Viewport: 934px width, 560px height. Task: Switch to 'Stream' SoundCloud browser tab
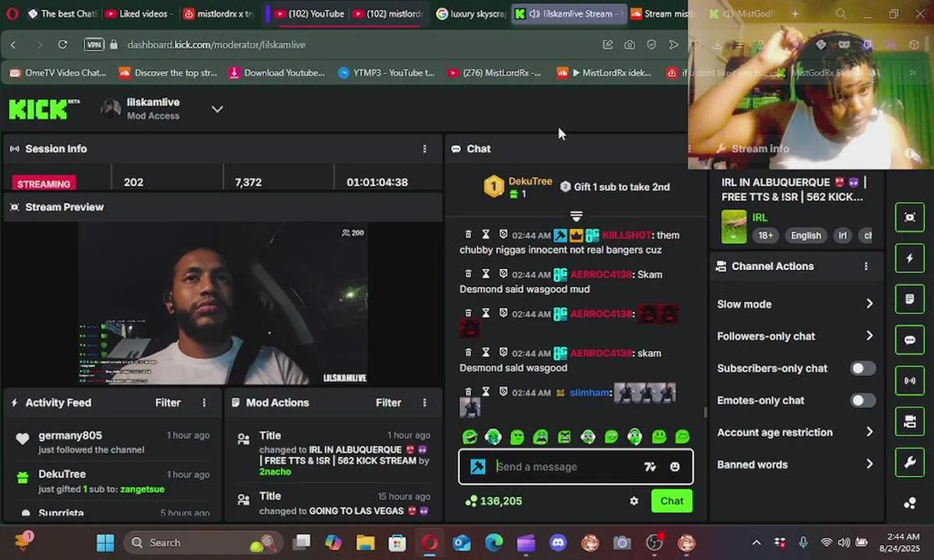(663, 14)
